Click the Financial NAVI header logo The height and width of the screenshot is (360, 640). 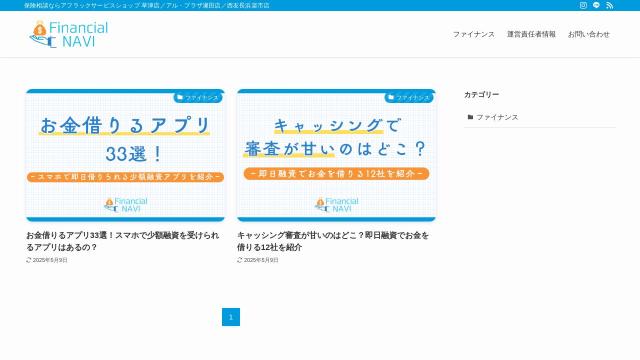click(69, 34)
